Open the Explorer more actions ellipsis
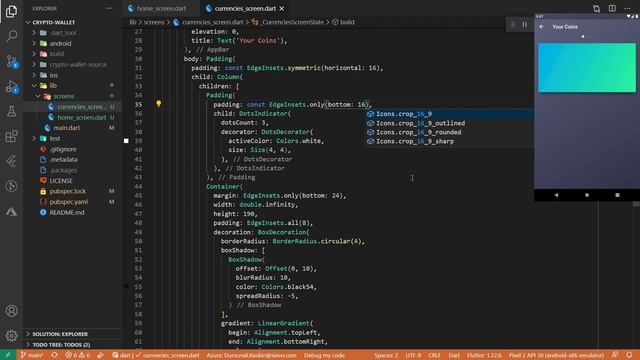 (109, 8)
